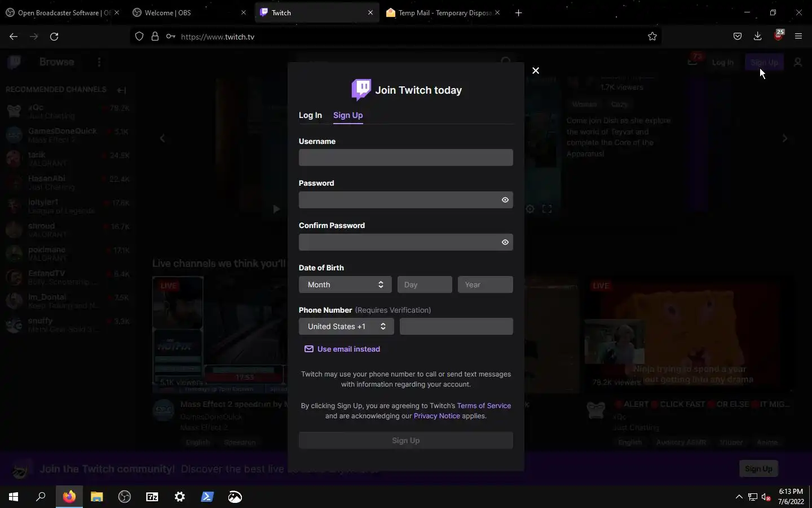Collapse the Recommended Channels sidebar
The image size is (812, 508).
pyautogui.click(x=122, y=90)
